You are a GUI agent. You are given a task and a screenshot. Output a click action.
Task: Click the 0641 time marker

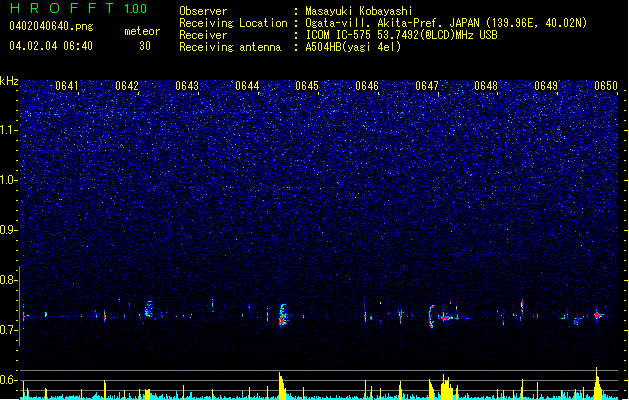click(67, 86)
